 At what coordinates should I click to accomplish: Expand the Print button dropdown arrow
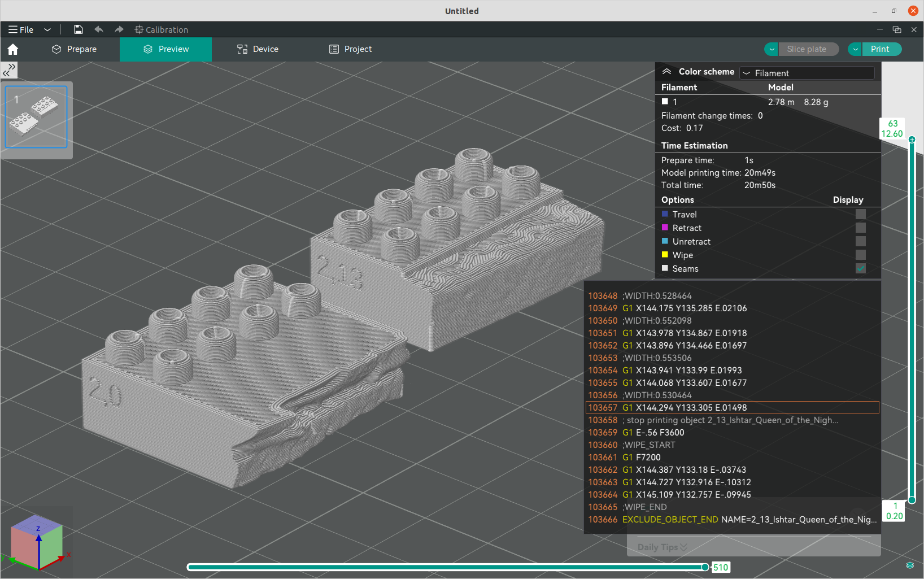click(x=855, y=49)
